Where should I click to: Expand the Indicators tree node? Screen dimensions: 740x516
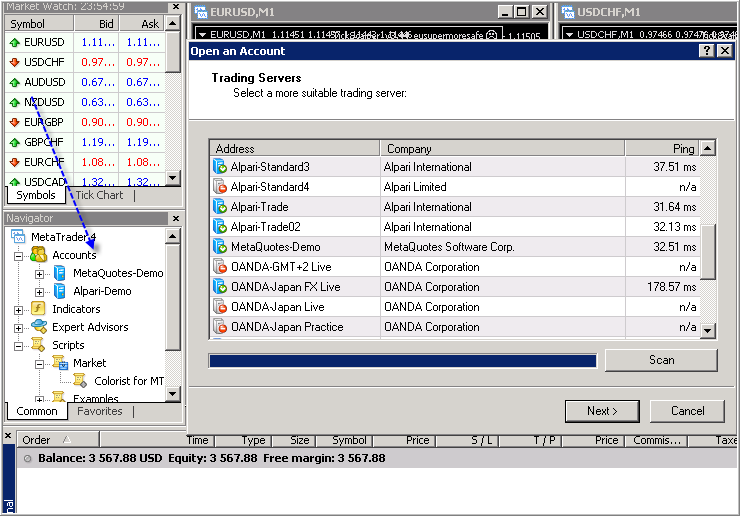click(18, 310)
